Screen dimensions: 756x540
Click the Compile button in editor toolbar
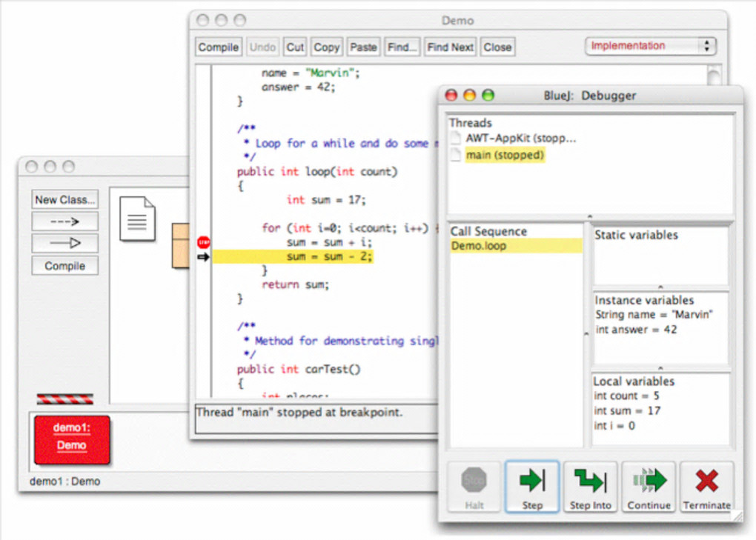click(x=219, y=47)
